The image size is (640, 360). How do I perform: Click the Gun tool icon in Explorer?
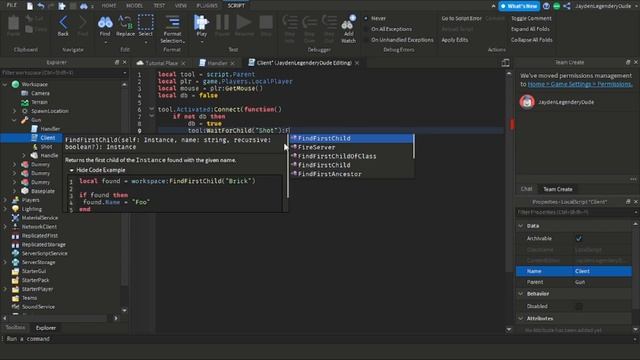point(25,120)
